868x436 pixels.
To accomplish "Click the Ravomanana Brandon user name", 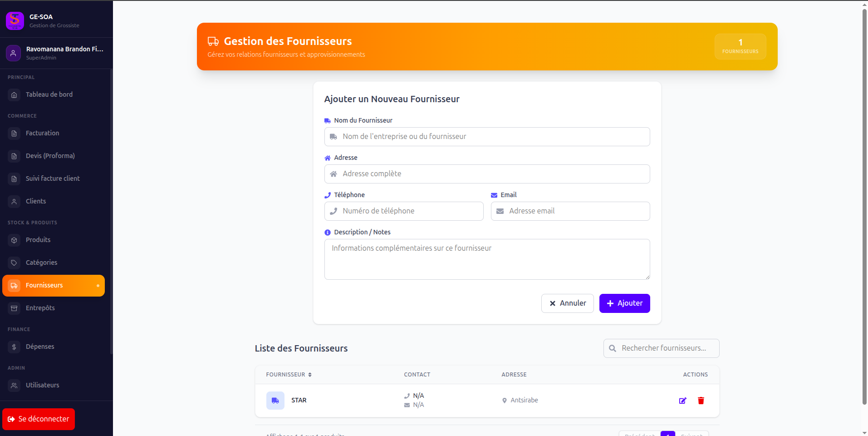I will 65,49.
